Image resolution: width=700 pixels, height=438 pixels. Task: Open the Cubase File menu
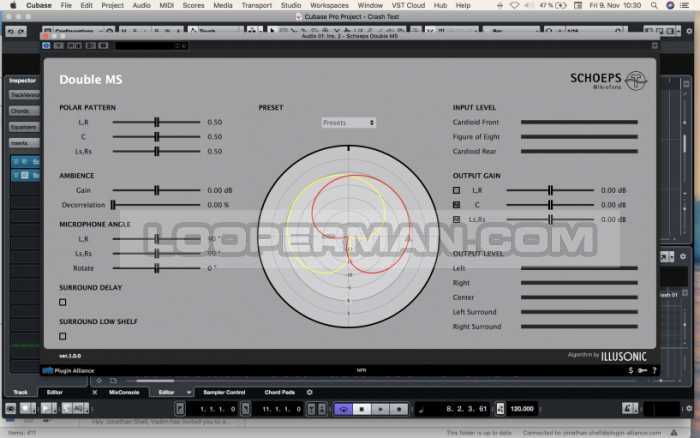pos(66,5)
